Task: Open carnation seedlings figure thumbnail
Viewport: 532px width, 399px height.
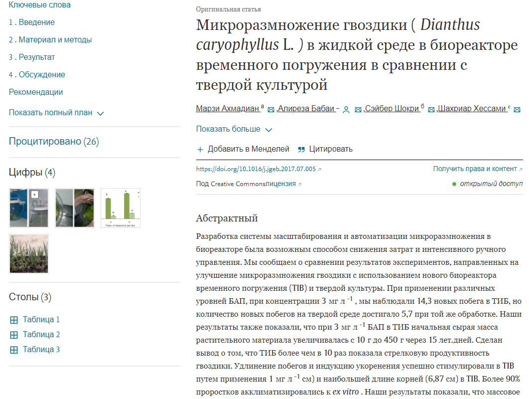Action: coord(29,254)
